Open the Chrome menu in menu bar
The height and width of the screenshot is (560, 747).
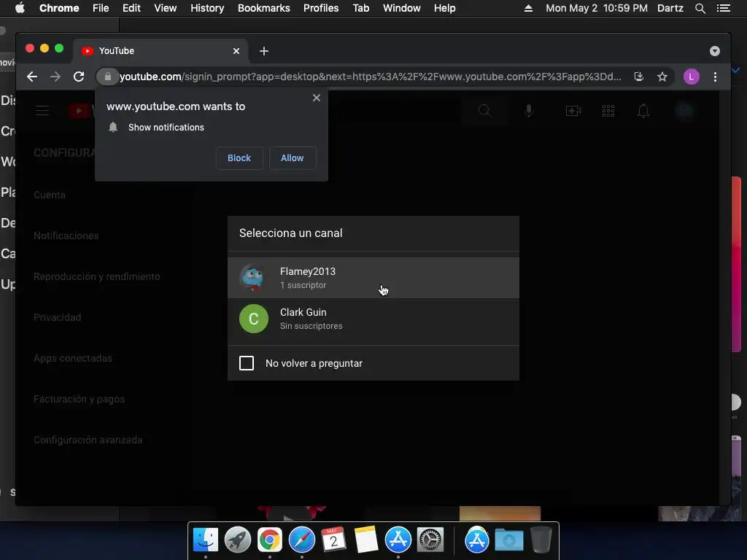pos(59,8)
